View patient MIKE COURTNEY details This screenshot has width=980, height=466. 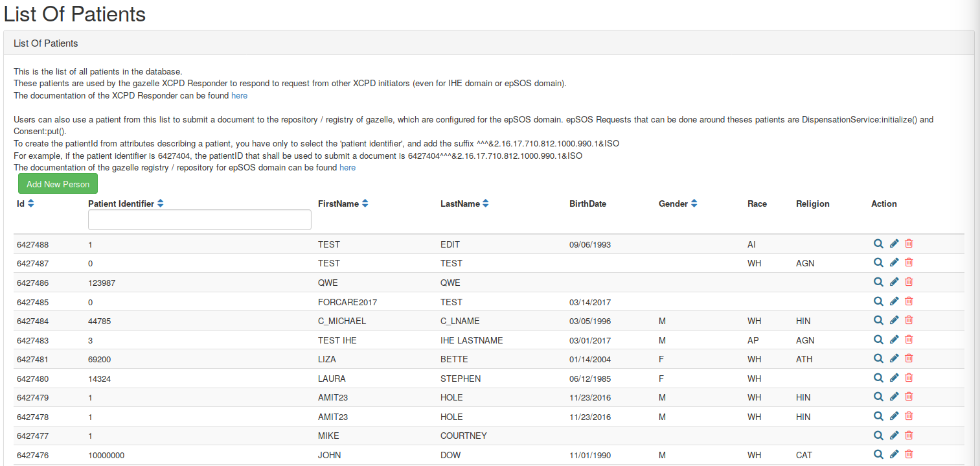[878, 436]
